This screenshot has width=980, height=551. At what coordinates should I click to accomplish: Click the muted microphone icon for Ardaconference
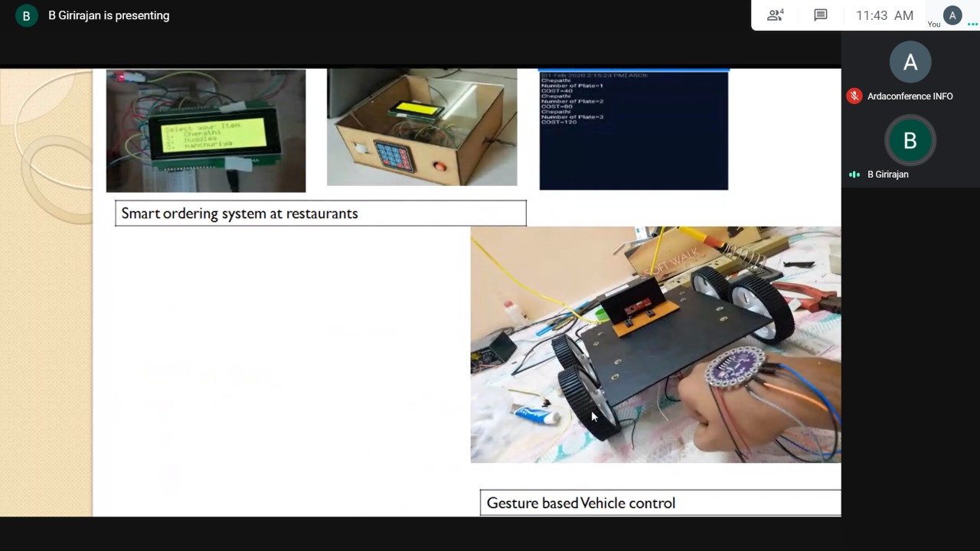[854, 96]
